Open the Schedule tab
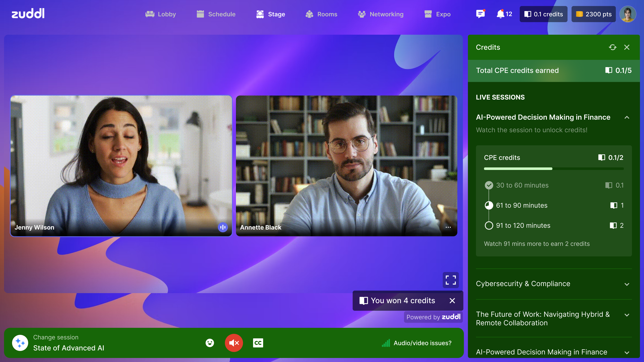The height and width of the screenshot is (362, 644). pos(216,14)
